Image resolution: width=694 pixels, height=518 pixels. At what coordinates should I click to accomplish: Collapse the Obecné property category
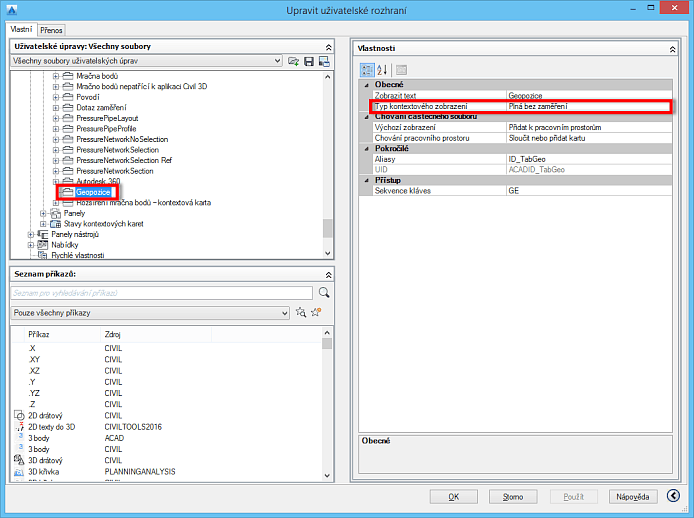pos(366,85)
